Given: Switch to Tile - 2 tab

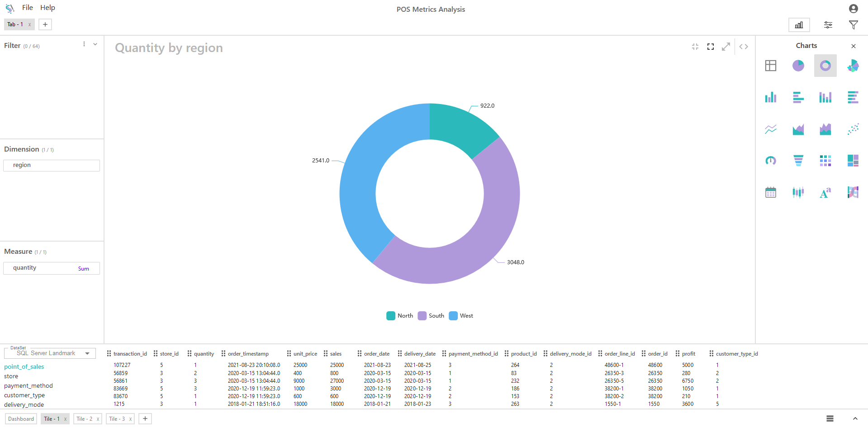Looking at the screenshot, I should [84, 419].
